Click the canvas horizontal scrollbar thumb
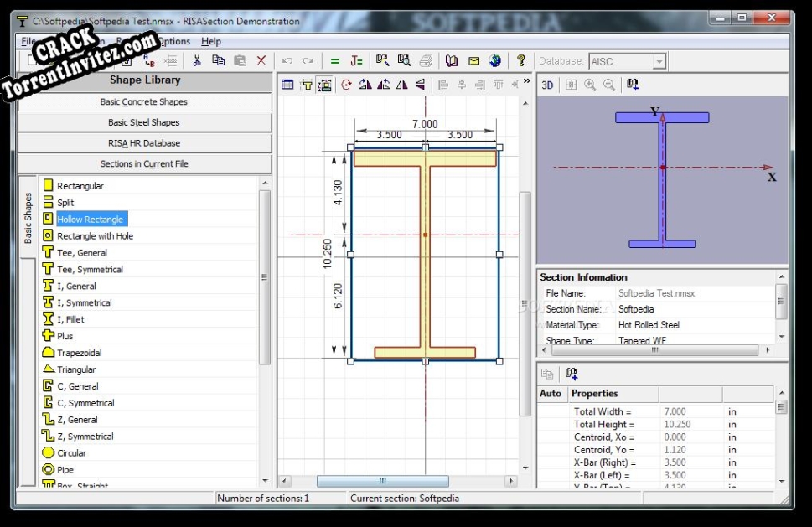The height and width of the screenshot is (527, 812). pos(383,481)
